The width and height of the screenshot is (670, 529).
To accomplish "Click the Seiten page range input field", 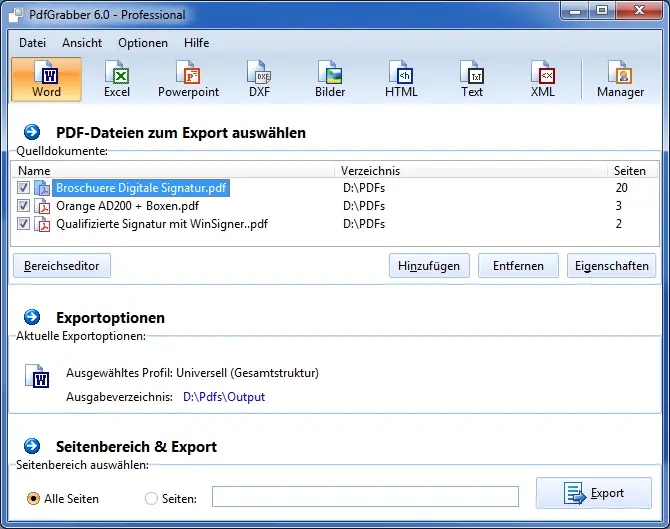I will tap(365, 497).
